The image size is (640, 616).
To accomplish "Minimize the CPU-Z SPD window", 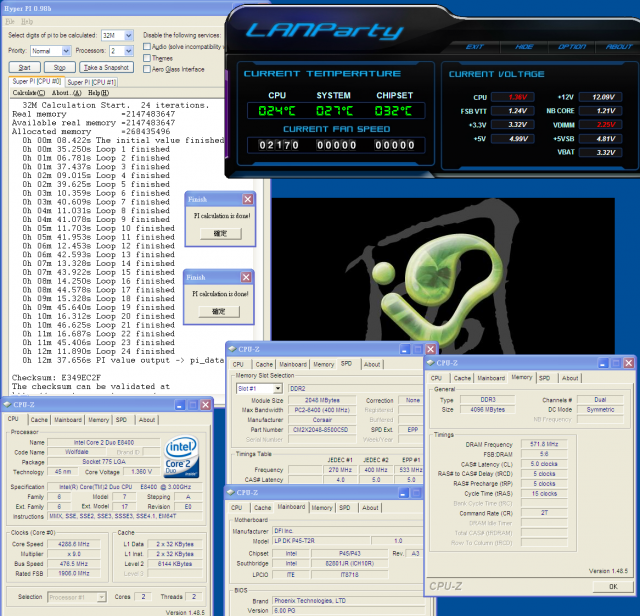I will pos(404,349).
